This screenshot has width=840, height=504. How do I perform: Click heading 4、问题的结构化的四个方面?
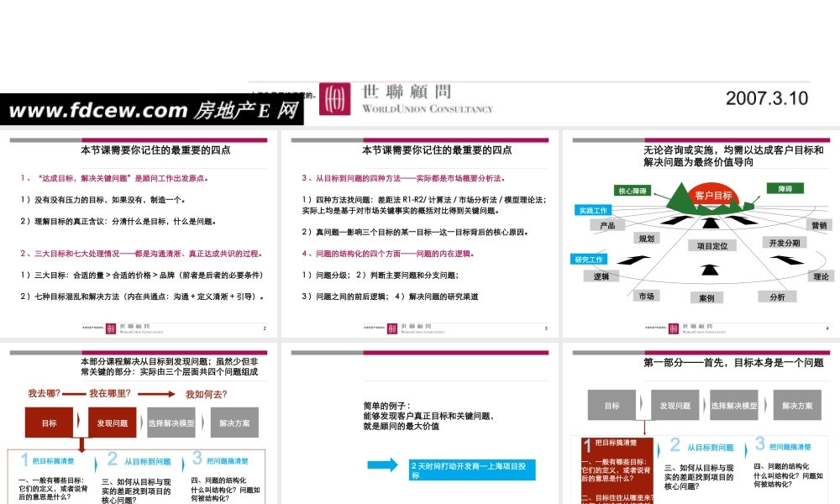click(388, 254)
